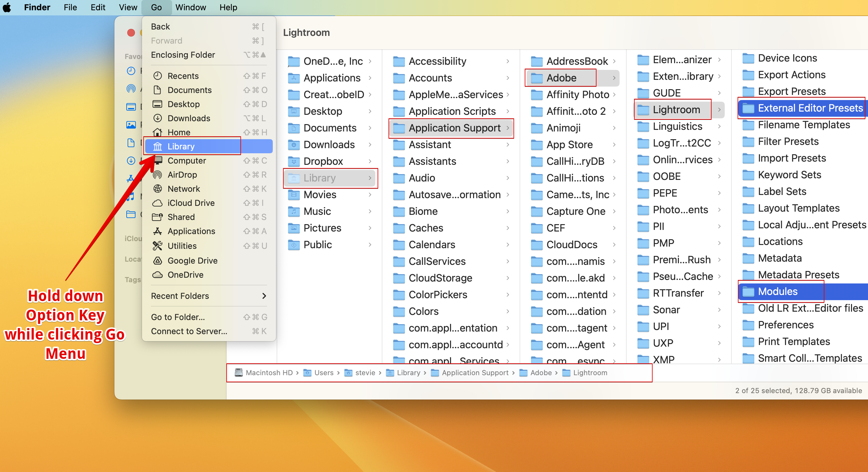Select the Lightroom folder in fourth column
Image resolution: width=868 pixels, height=472 pixels.
pos(679,110)
